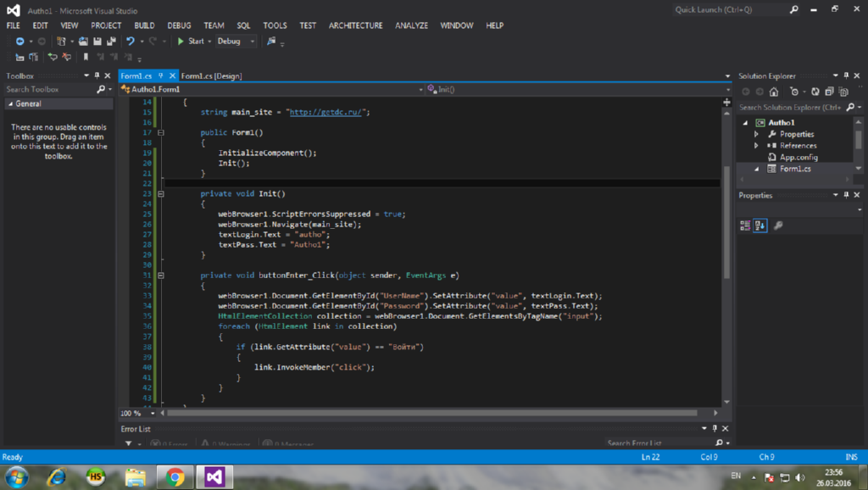868x490 pixels.
Task: Click the Alphabetical sort icon in Properties
Action: point(760,226)
